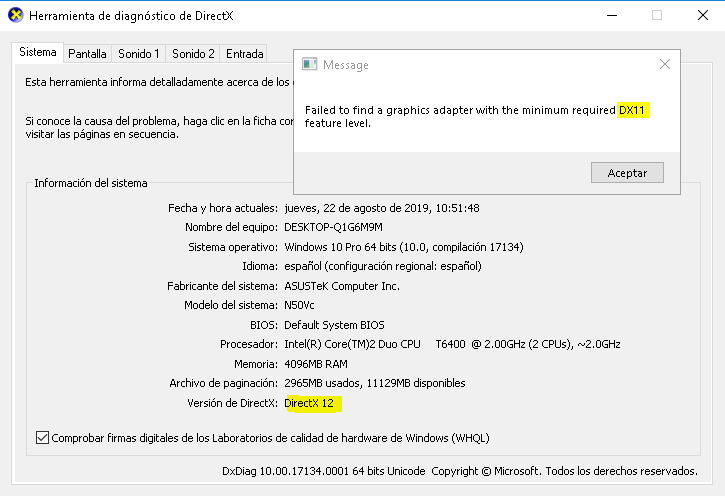Click the DxDiag 10.00.17134.0001 version text
Viewport: 725px width, 496px height.
[324, 471]
